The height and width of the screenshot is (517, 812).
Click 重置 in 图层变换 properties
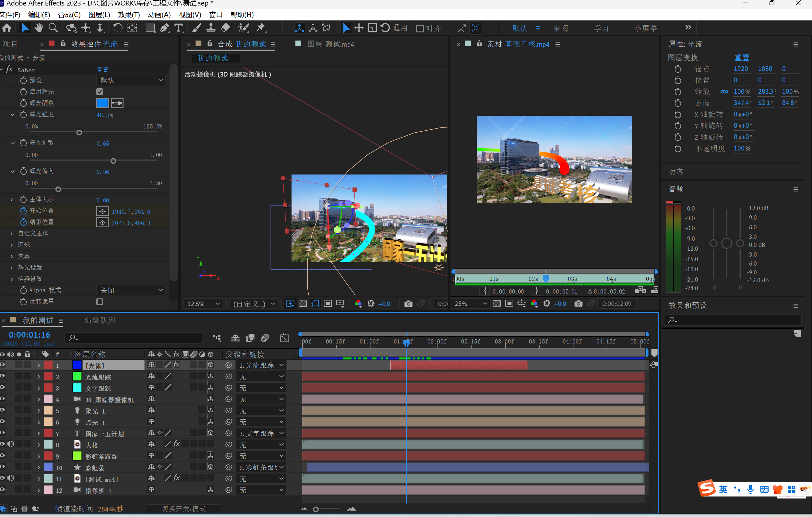[x=742, y=58]
